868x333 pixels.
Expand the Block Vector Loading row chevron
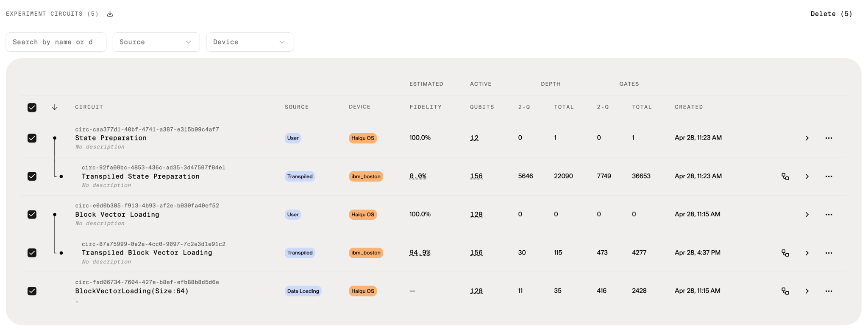click(x=807, y=215)
